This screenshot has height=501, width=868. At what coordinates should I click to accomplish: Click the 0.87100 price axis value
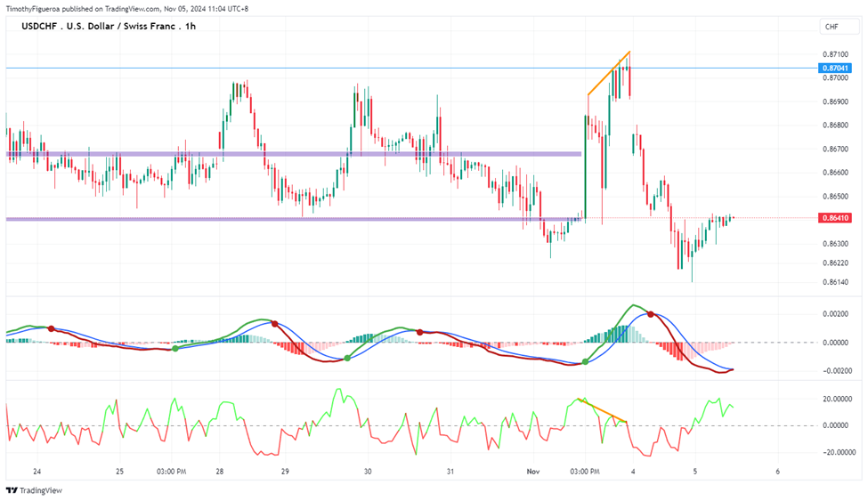point(835,54)
